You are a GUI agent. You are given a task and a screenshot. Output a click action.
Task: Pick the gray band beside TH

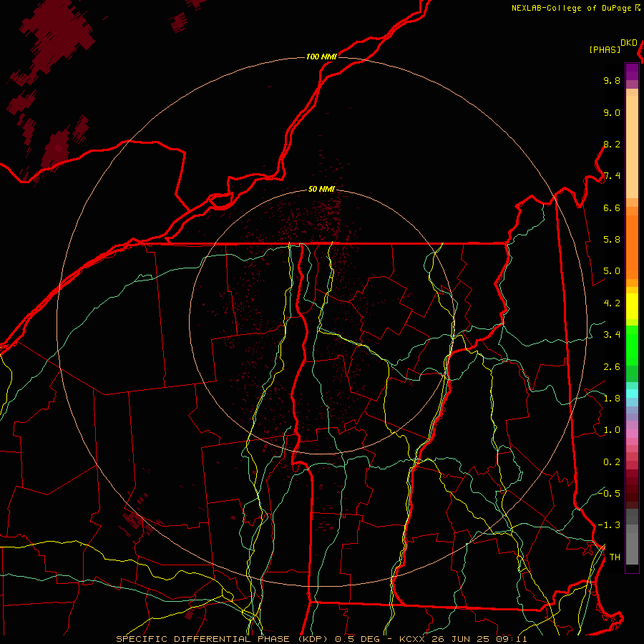[x=632, y=548]
